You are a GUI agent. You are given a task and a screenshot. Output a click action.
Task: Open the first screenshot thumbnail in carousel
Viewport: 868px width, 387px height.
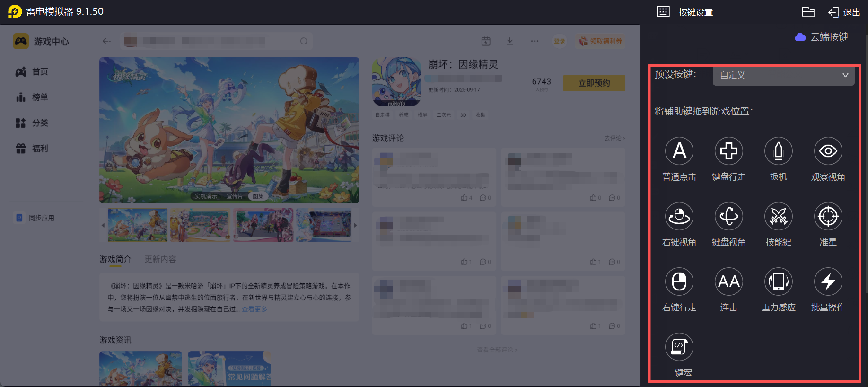pos(138,225)
